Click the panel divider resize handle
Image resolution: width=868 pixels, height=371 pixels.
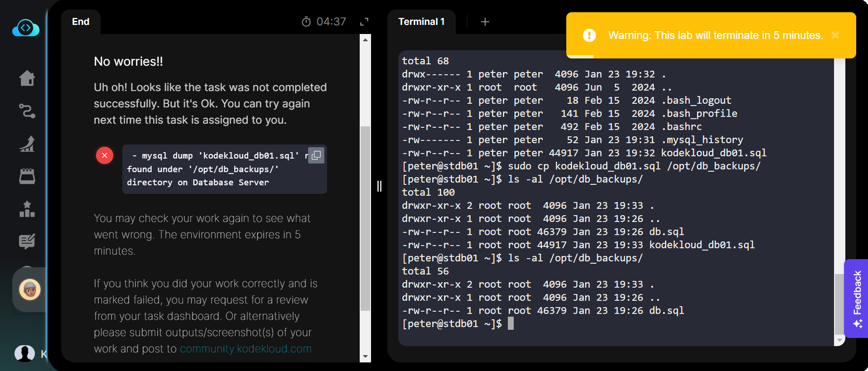[380, 186]
